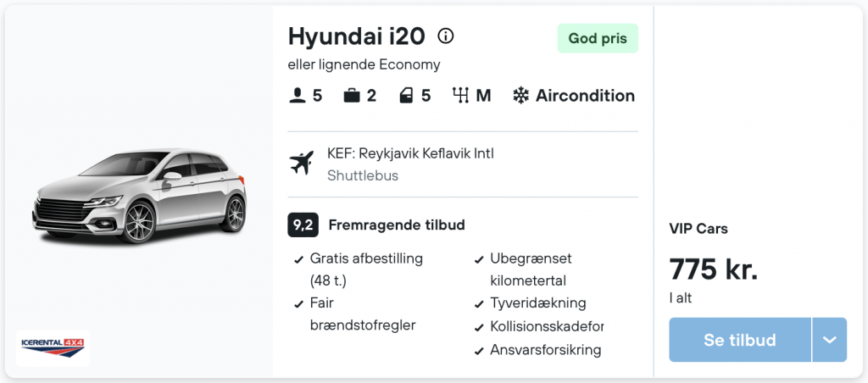Image resolution: width=868 pixels, height=383 pixels.
Task: Click the manual gearbox icon
Action: [460, 96]
